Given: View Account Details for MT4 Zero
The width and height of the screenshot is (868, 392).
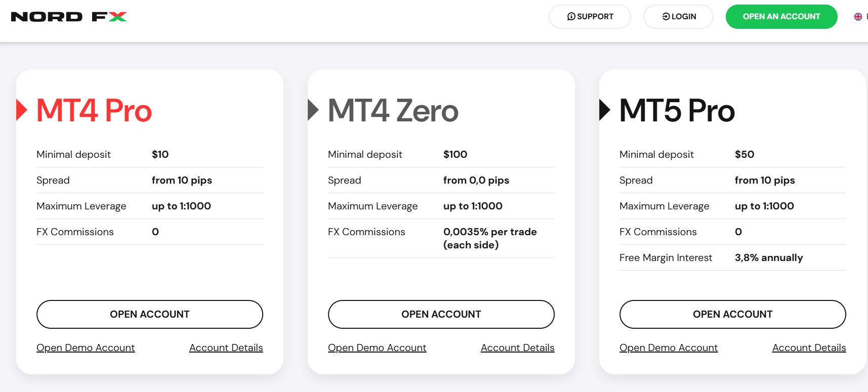Looking at the screenshot, I should 518,347.
